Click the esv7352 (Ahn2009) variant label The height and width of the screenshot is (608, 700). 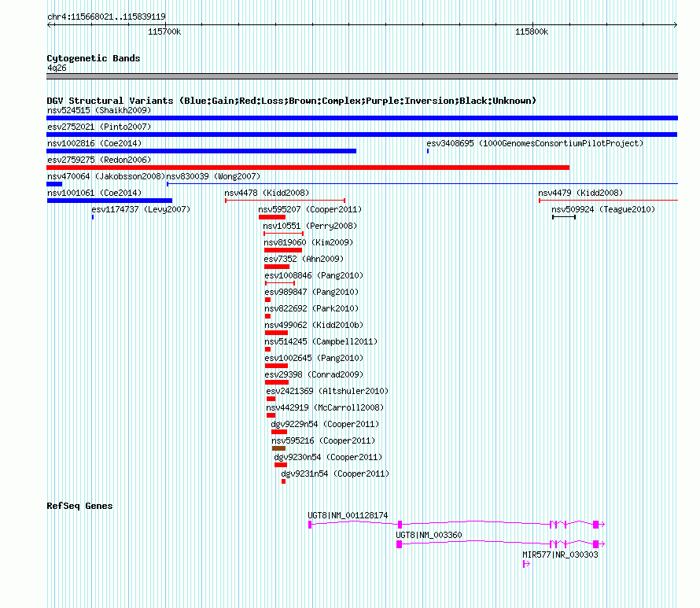(304, 259)
